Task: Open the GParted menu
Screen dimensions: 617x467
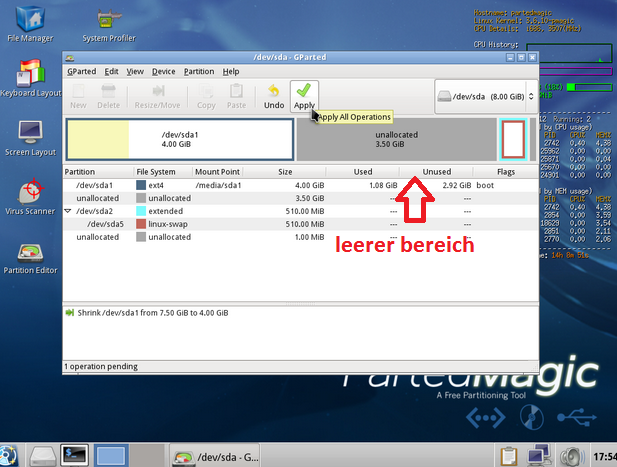Action: (81, 72)
